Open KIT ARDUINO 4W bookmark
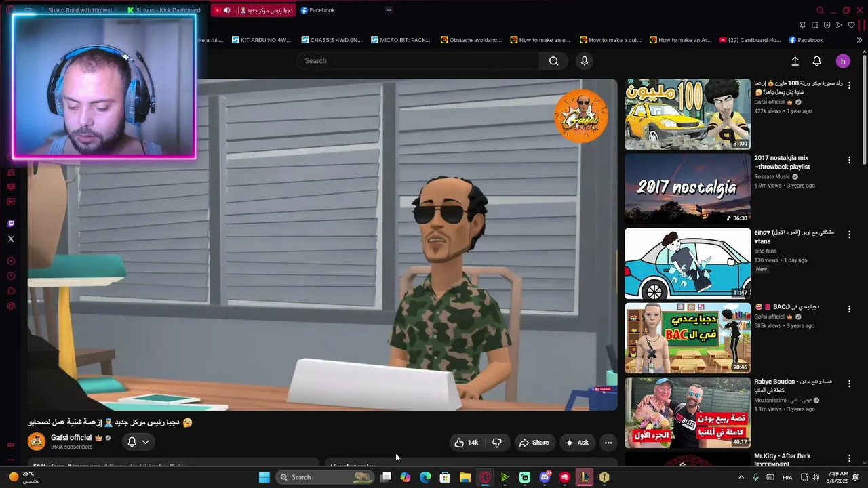Screen dimensions: 868x488 261,40
